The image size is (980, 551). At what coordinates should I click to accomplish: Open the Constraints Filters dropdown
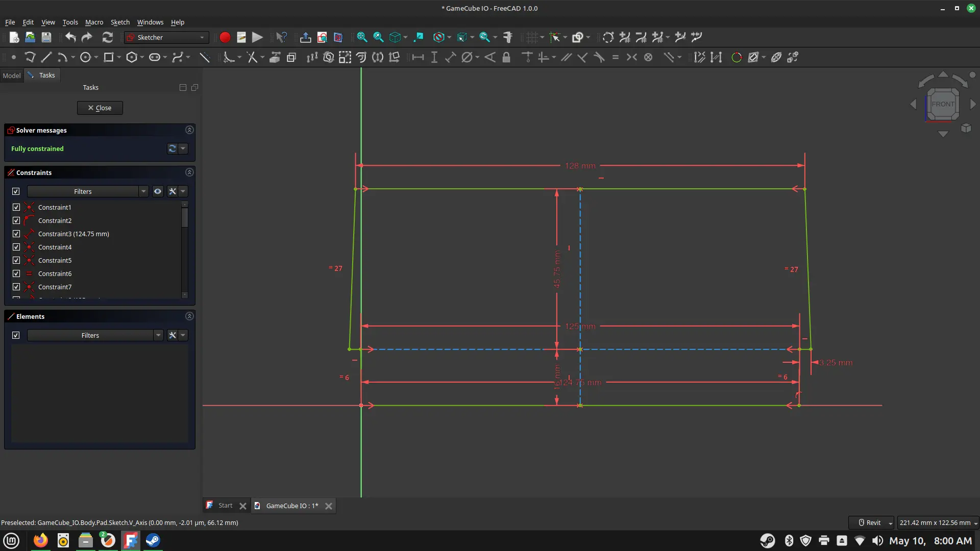pos(143,191)
